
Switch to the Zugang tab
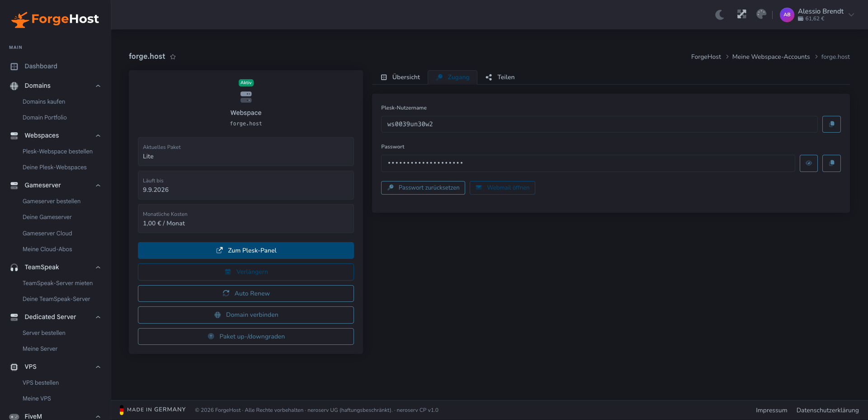coord(453,77)
